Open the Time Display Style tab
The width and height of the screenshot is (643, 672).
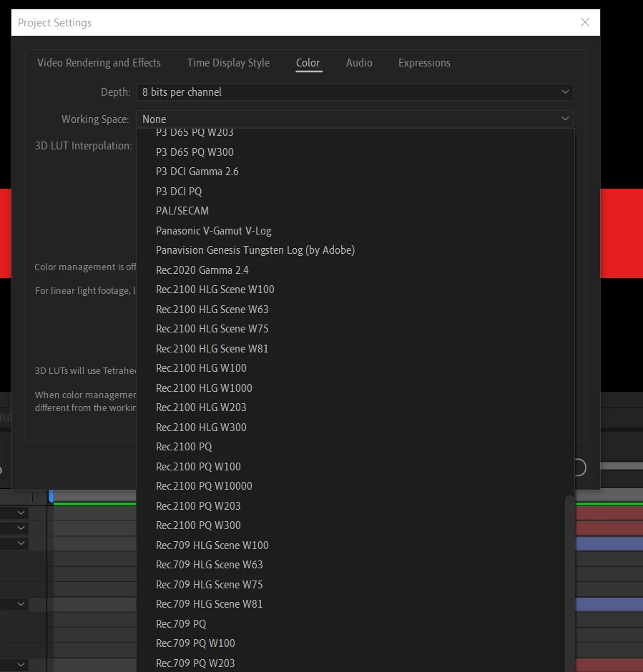(228, 63)
